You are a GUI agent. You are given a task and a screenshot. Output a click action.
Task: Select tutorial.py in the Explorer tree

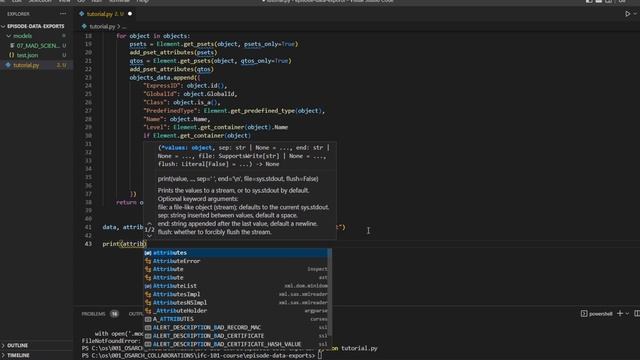click(x=26, y=65)
